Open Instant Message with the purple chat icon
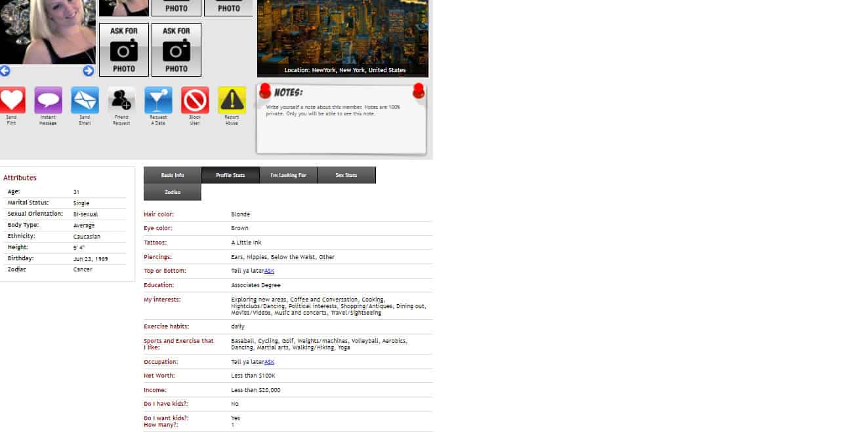Image resolution: width=868 pixels, height=432 pixels. pyautogui.click(x=48, y=100)
